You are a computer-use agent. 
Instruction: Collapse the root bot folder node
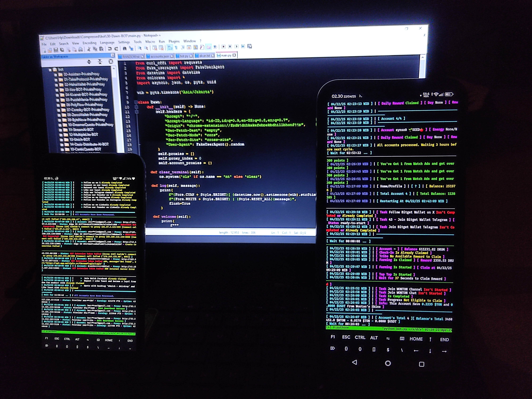click(x=50, y=70)
